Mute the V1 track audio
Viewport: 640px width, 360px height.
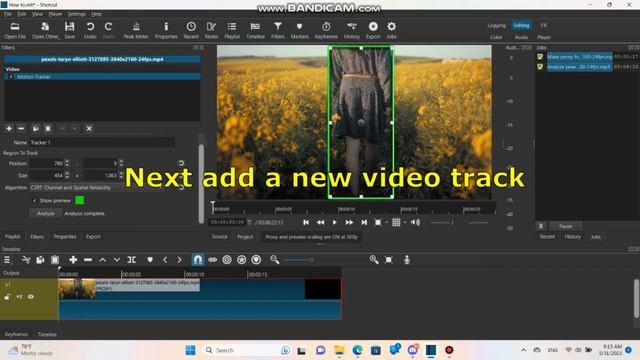tap(19, 297)
